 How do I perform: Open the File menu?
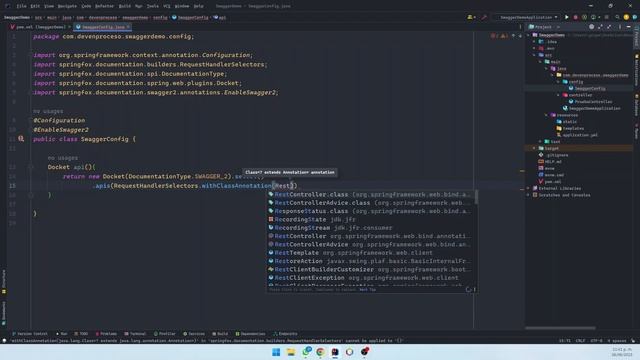22,6
